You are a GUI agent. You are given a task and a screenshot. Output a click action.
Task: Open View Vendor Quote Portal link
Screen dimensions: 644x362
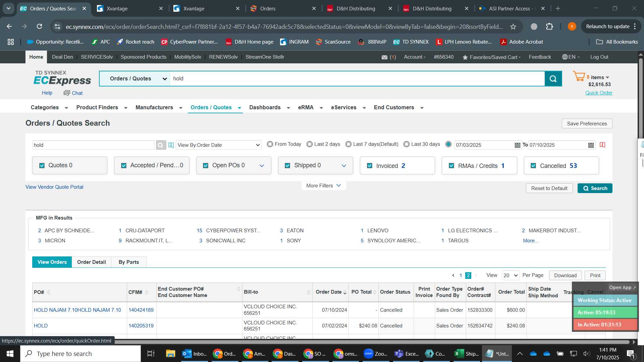point(54,187)
